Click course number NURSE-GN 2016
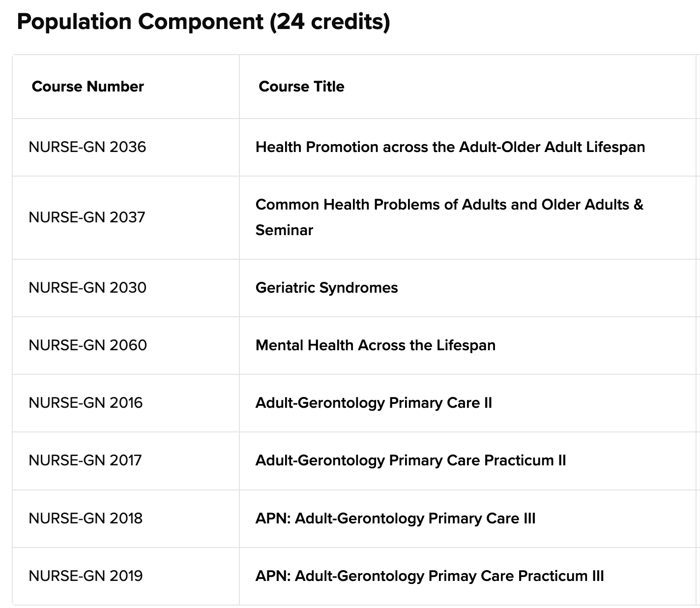Image resolution: width=700 pixels, height=608 pixels. click(86, 403)
